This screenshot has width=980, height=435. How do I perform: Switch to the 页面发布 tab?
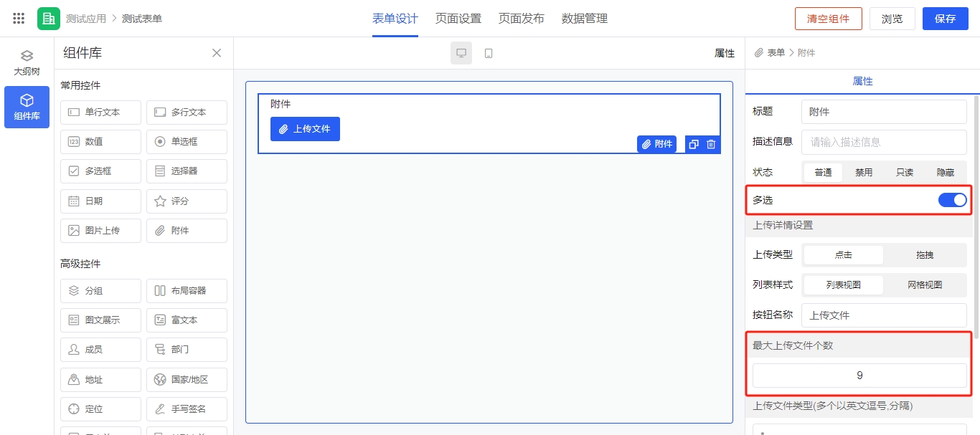point(522,19)
